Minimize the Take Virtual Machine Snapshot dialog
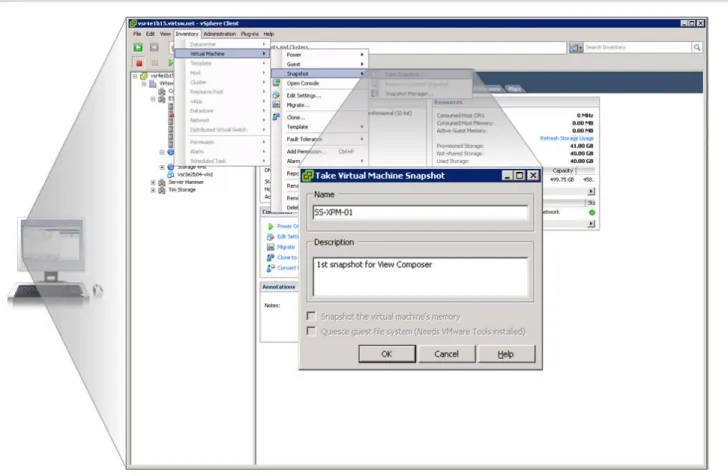Screen dimensions: 728x476 coord(507,176)
